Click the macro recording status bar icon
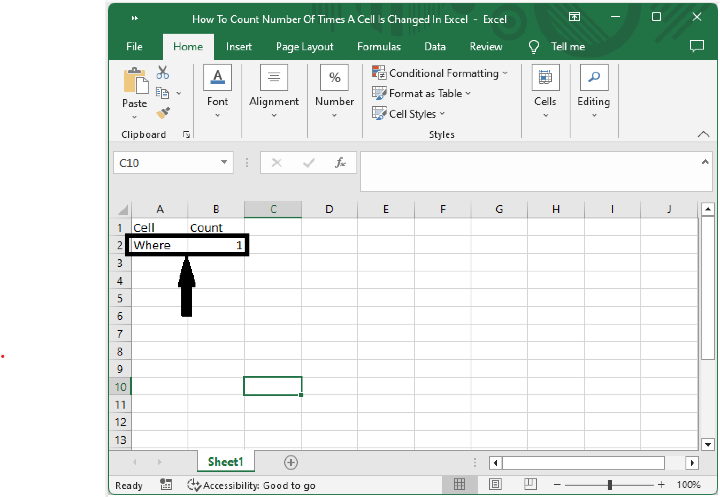The height and width of the screenshot is (497, 720). (x=166, y=484)
